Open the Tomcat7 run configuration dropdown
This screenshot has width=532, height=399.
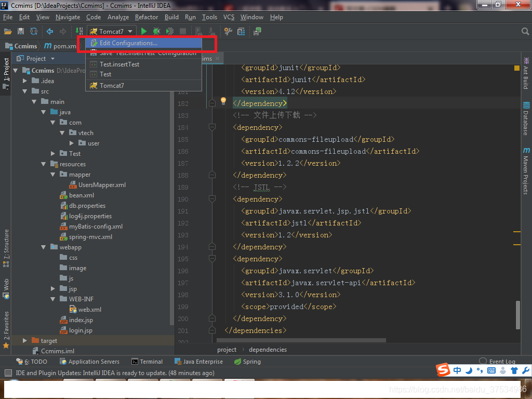click(112, 31)
